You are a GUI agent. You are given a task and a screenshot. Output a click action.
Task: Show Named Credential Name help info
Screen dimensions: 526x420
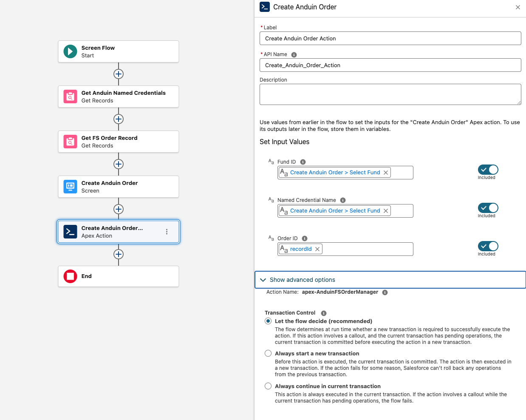point(343,200)
